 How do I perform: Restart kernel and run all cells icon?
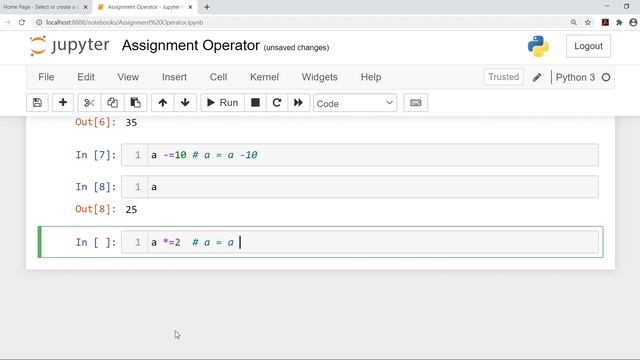point(298,102)
